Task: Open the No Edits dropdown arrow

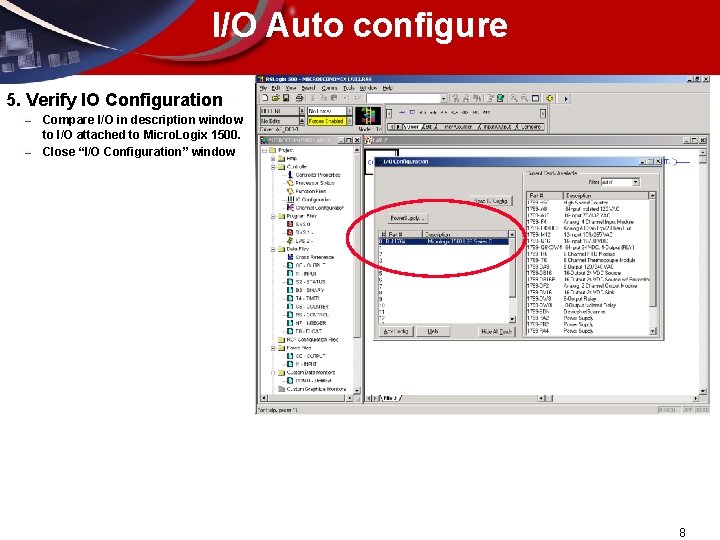Action: 302,121
